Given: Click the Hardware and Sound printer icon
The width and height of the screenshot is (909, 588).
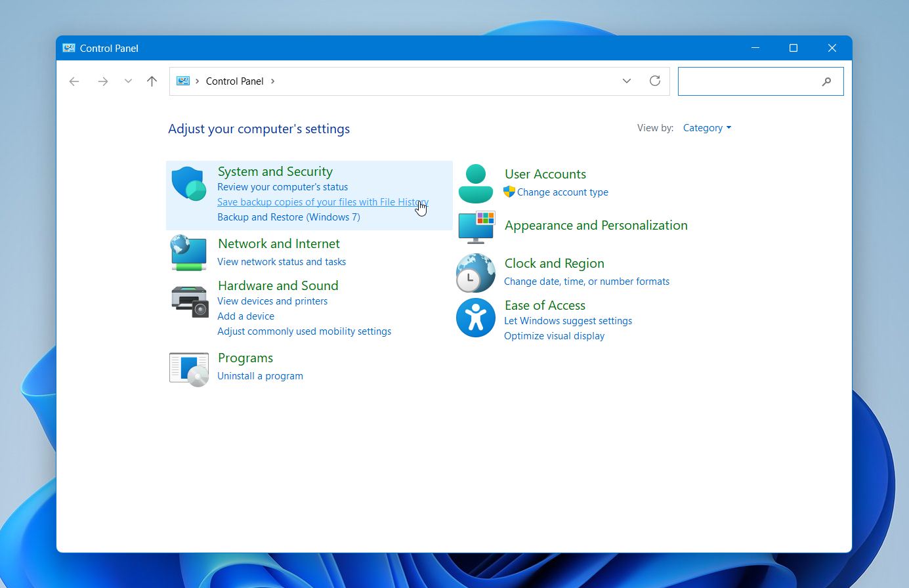Looking at the screenshot, I should (190, 302).
